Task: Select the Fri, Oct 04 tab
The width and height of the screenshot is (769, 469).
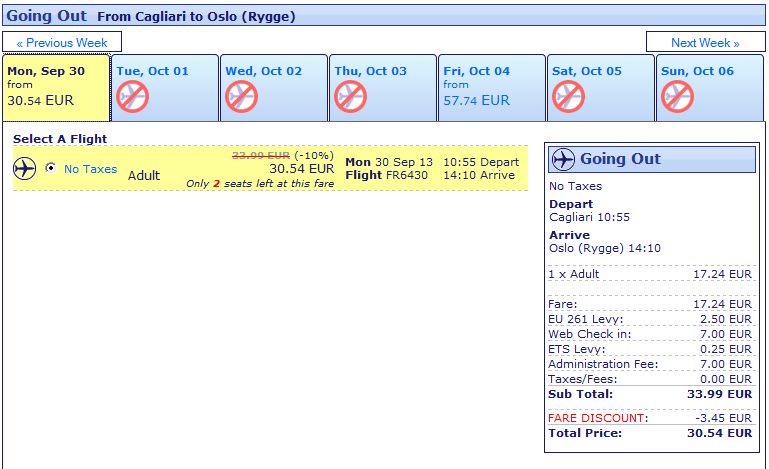Action: tap(491, 88)
